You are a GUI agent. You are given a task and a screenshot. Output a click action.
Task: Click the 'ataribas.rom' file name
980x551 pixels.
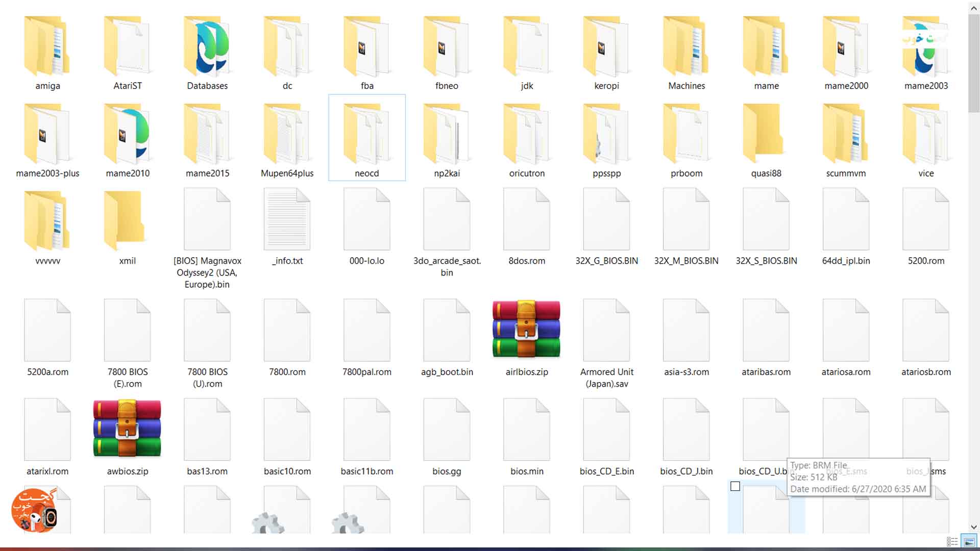pos(766,372)
